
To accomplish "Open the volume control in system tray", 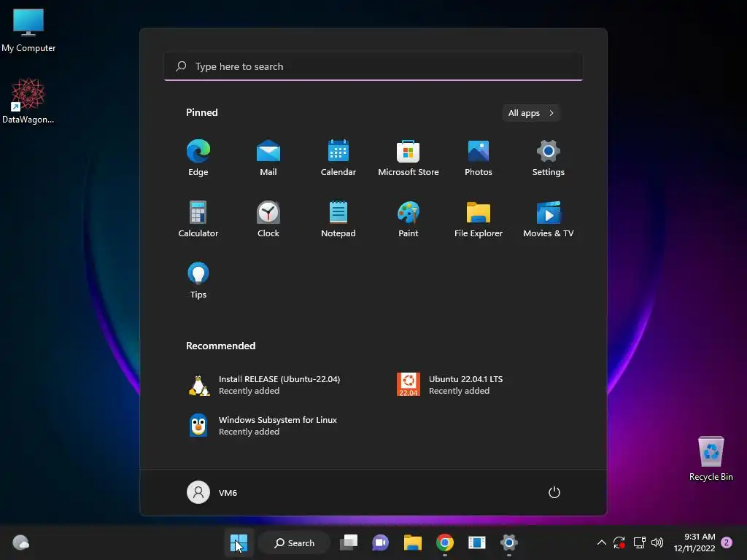I will (x=657, y=542).
